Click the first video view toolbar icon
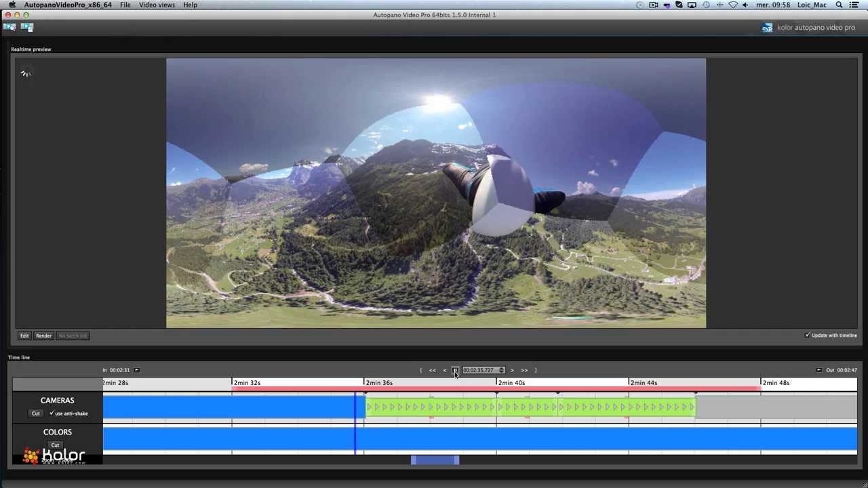 [9, 27]
